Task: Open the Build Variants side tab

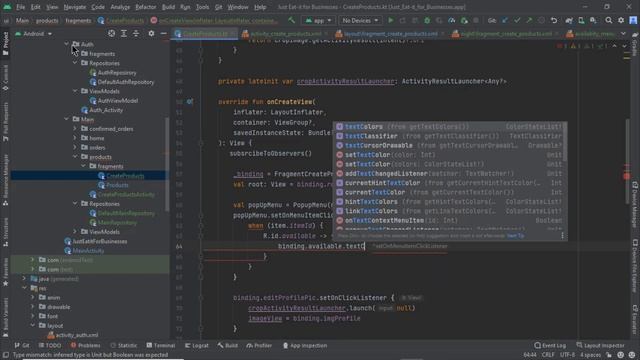Action: (x=6, y=317)
